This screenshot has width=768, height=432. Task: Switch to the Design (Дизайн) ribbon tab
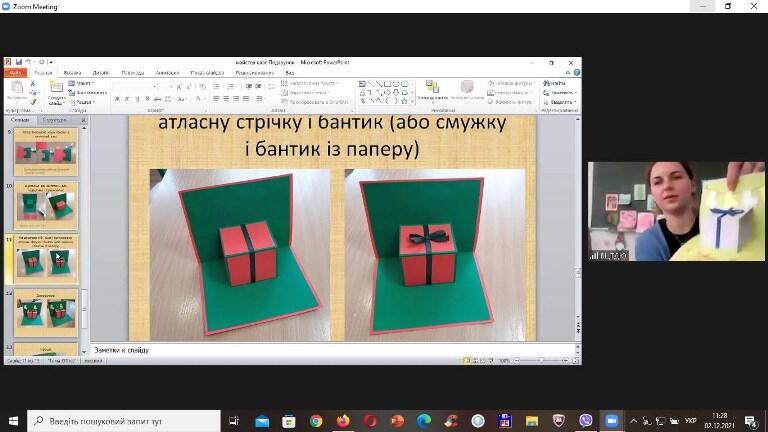point(101,72)
